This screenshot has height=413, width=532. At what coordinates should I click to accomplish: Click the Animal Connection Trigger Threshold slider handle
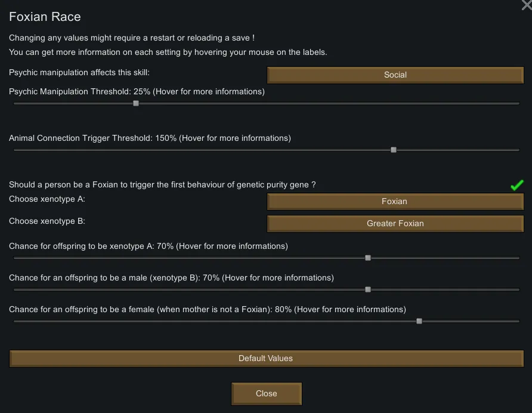(x=394, y=150)
